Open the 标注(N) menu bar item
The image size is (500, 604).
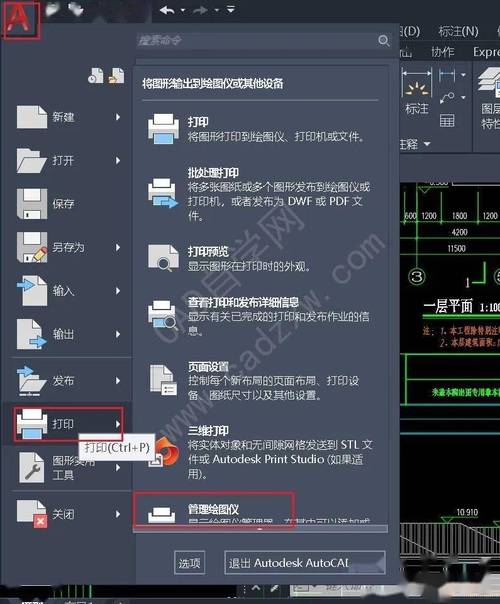[x=458, y=31]
